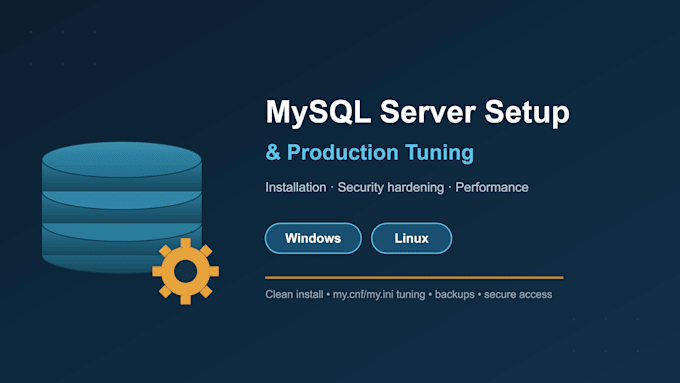Select the '& Production Tuning' subtitle

(x=369, y=152)
